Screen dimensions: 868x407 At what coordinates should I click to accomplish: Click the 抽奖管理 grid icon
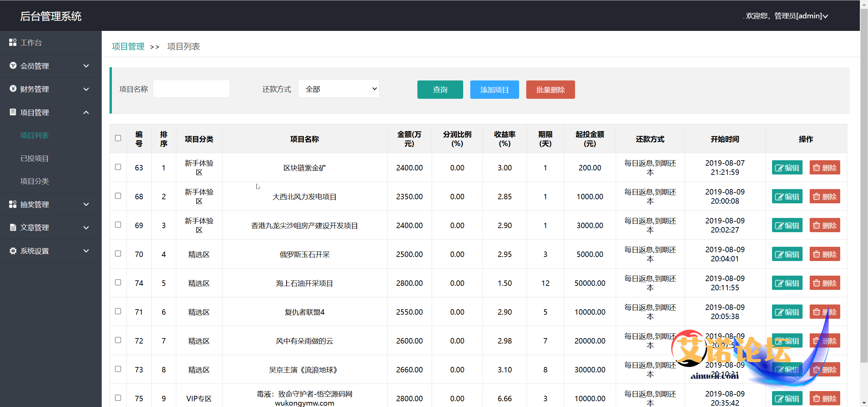tap(13, 204)
